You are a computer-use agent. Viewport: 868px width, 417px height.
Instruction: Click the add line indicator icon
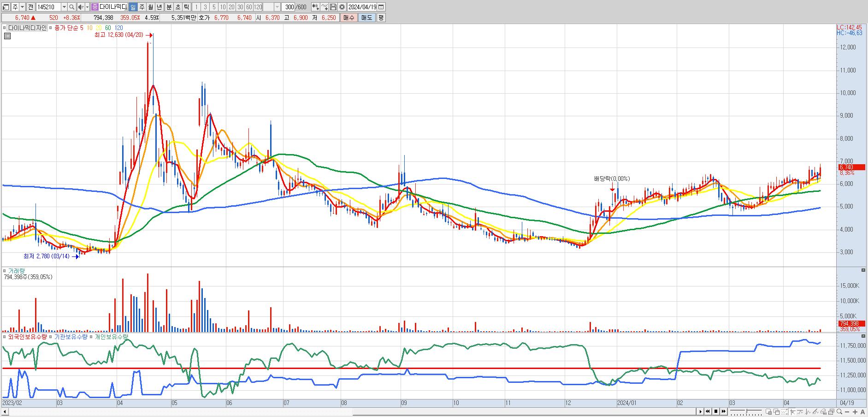pyautogui.click(x=325, y=7)
